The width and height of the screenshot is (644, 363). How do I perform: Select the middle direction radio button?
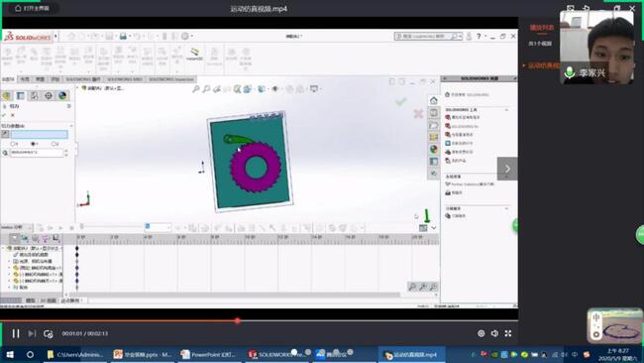tap(34, 144)
